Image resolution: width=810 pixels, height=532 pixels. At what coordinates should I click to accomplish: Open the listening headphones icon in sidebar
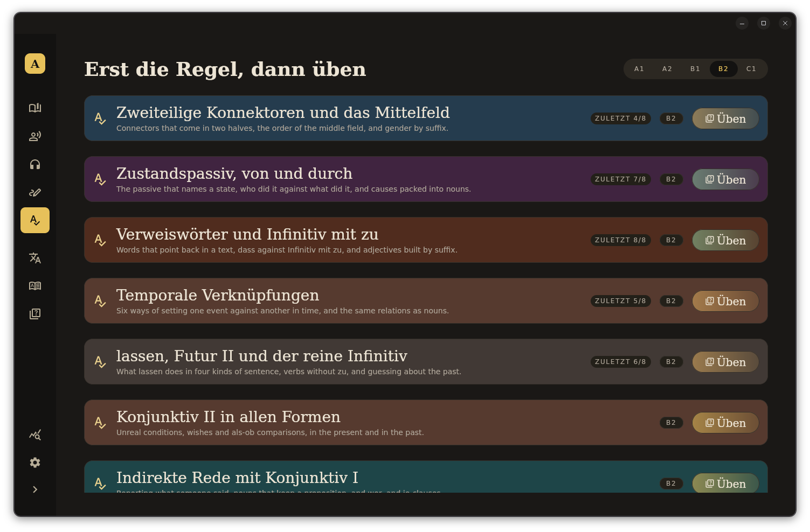click(35, 164)
